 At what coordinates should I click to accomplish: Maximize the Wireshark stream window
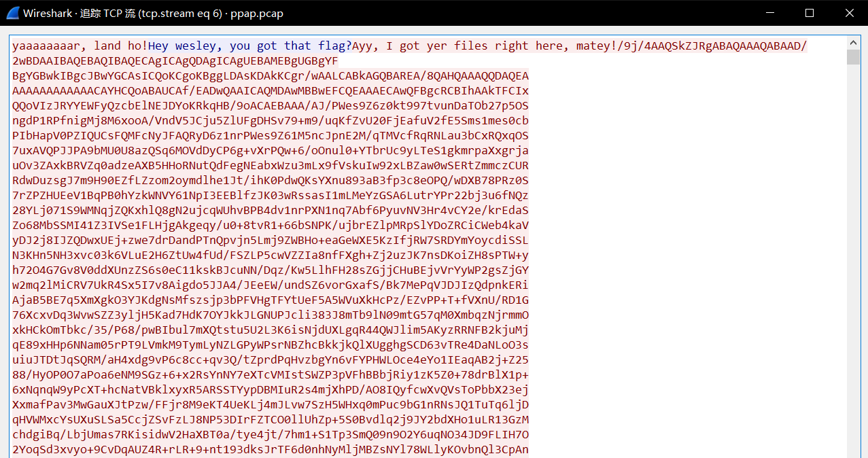tap(809, 13)
